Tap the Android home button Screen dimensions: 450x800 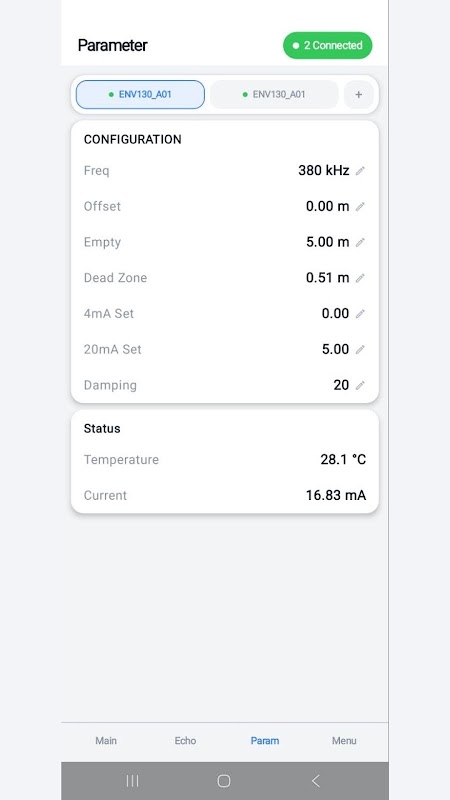223,781
